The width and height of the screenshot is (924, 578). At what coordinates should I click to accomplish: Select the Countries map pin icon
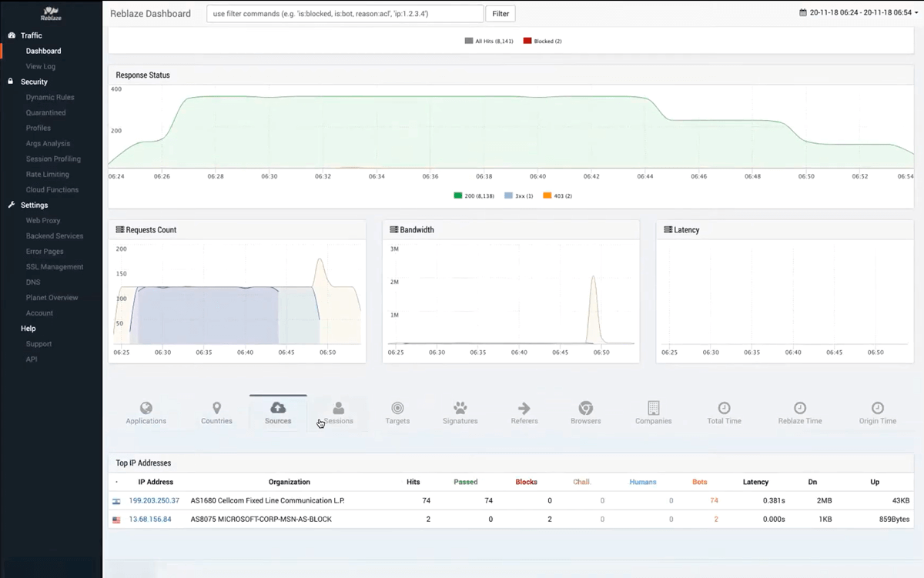point(216,408)
